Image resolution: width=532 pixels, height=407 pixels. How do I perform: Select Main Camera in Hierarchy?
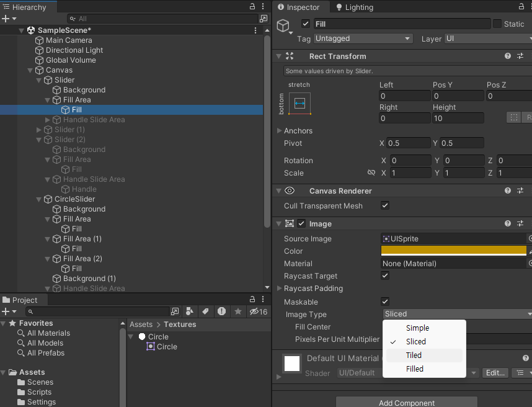[x=69, y=40]
